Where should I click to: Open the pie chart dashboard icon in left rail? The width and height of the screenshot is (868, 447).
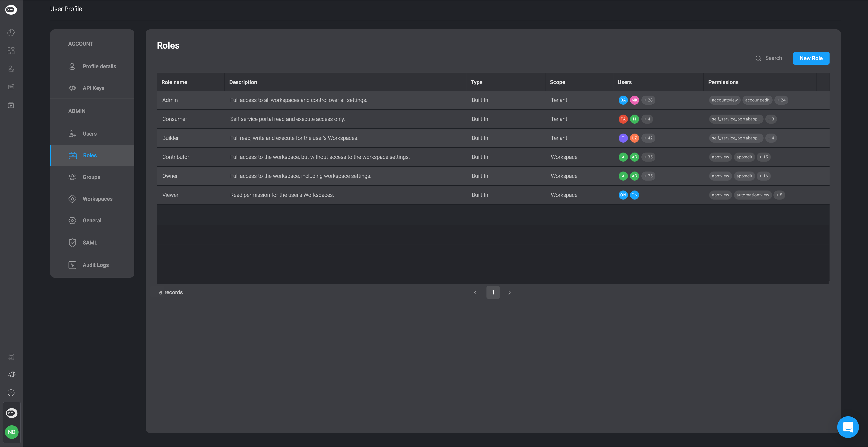11,33
